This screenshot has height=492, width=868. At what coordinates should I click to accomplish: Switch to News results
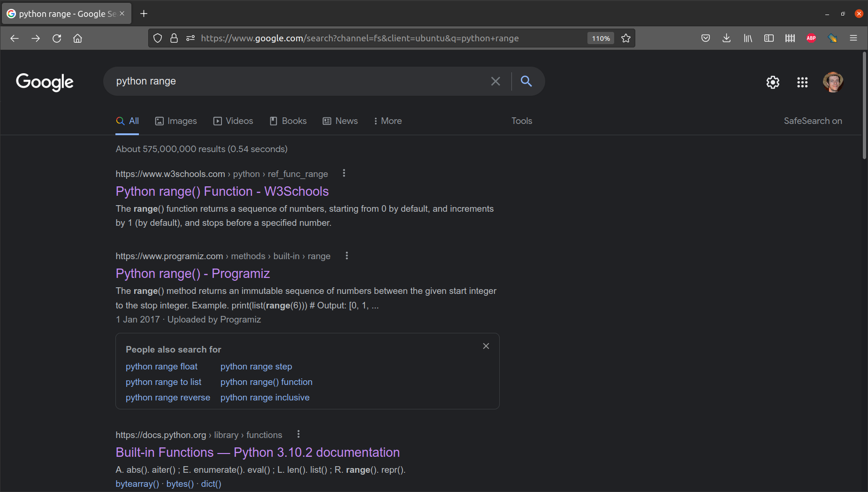(x=340, y=121)
